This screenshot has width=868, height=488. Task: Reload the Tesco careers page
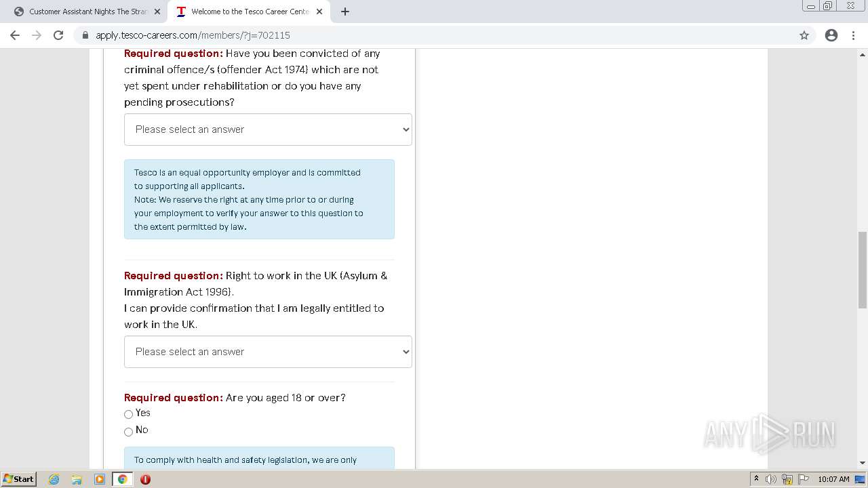click(58, 35)
